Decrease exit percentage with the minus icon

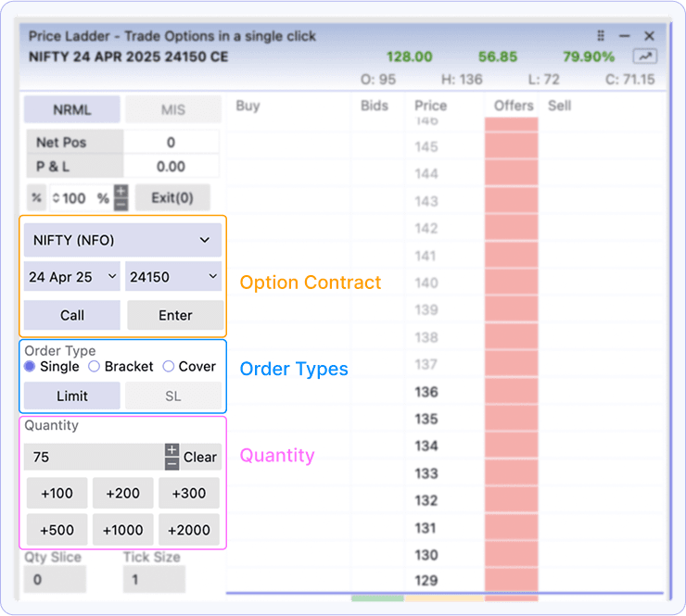tap(121, 204)
